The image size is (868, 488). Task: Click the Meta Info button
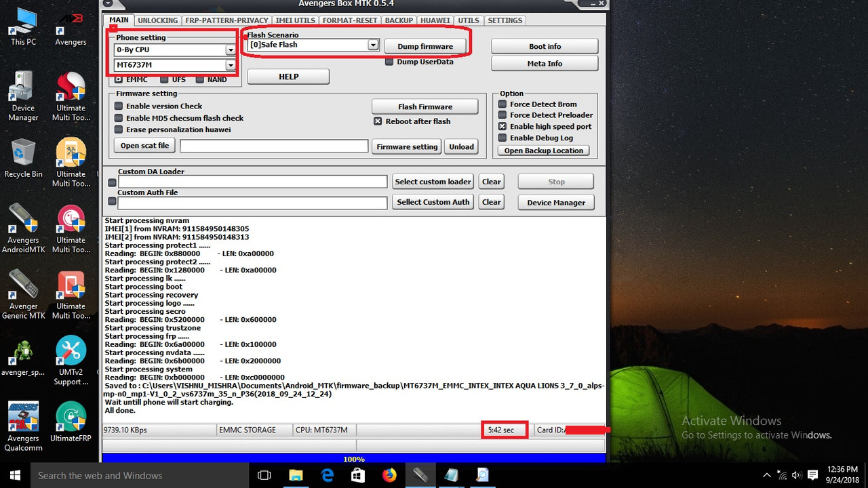[x=545, y=64]
